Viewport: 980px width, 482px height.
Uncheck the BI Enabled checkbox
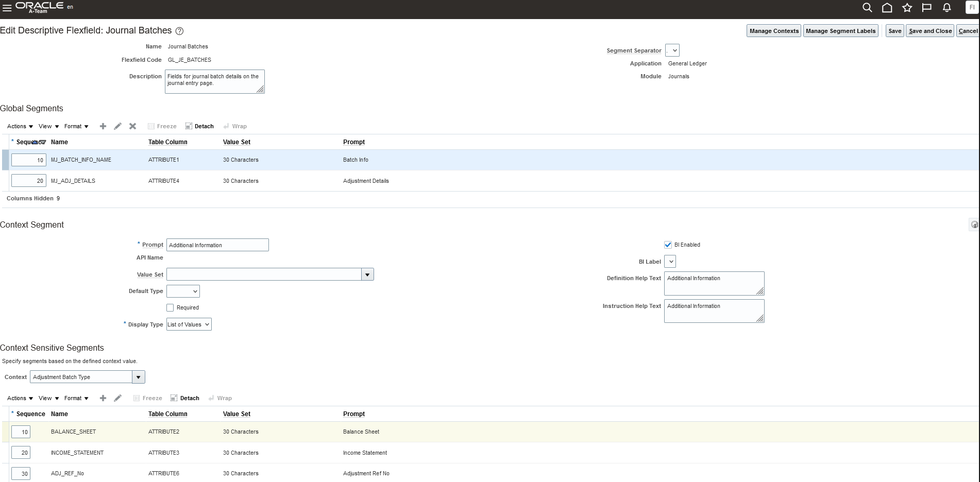tap(668, 245)
